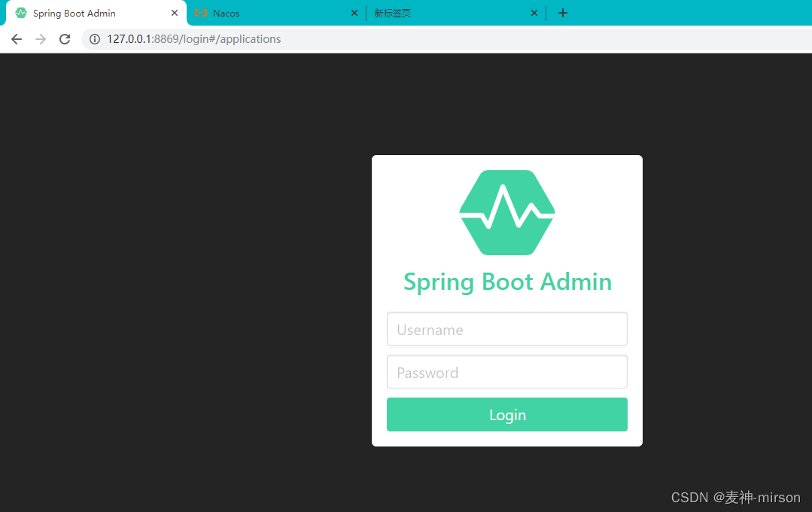The height and width of the screenshot is (512, 812).
Task: Switch to the Nacos browser tab
Action: pyautogui.click(x=275, y=13)
